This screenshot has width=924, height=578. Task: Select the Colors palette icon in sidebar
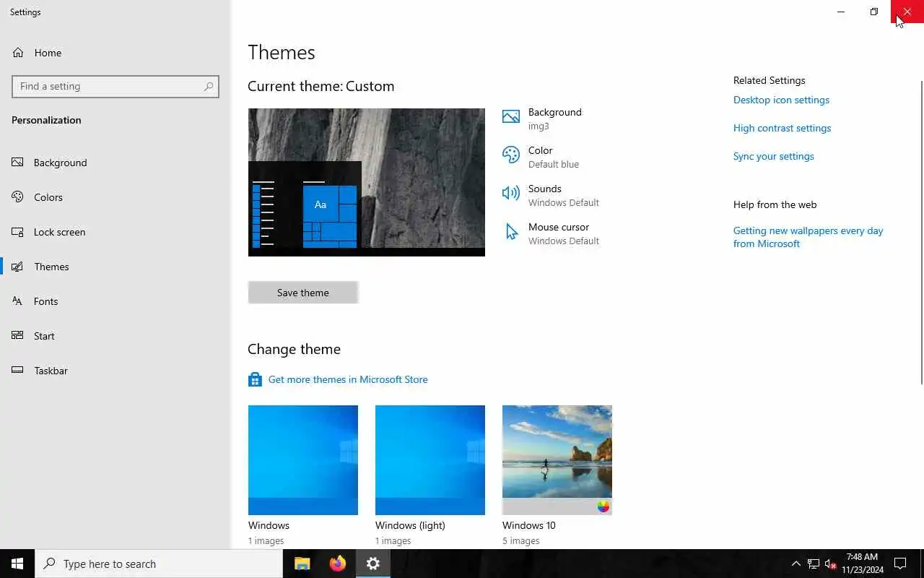coord(18,197)
